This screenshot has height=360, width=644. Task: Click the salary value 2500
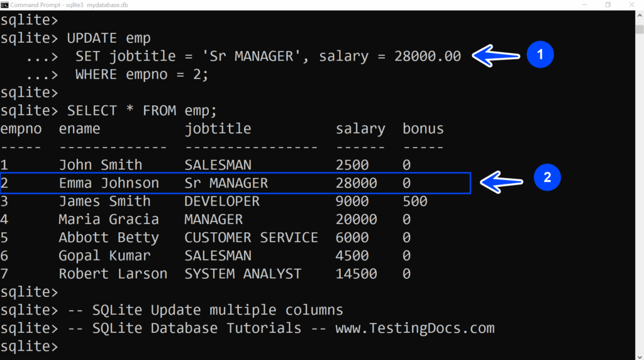pyautogui.click(x=352, y=165)
